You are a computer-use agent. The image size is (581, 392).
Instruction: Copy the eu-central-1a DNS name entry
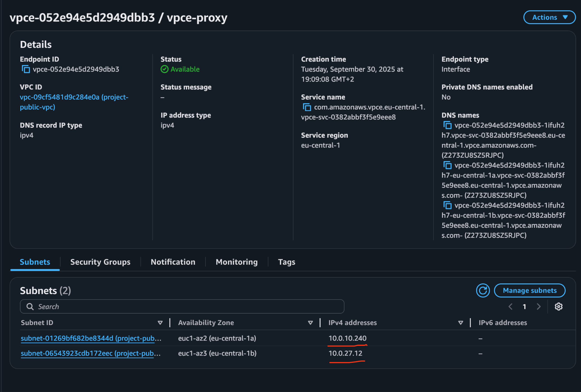(448, 165)
